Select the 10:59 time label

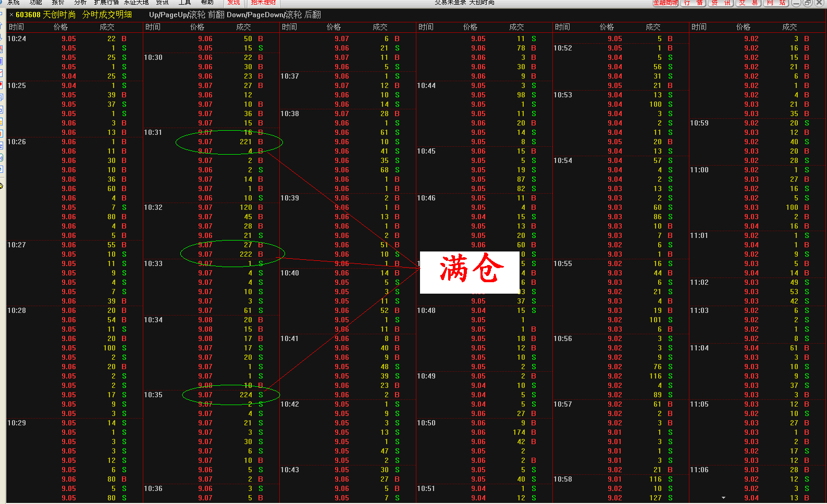point(699,123)
